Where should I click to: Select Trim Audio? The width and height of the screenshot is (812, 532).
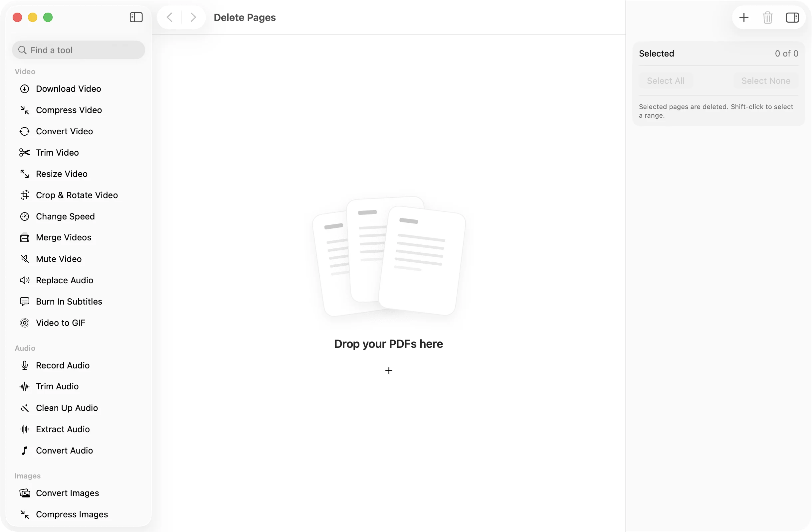pyautogui.click(x=79, y=386)
